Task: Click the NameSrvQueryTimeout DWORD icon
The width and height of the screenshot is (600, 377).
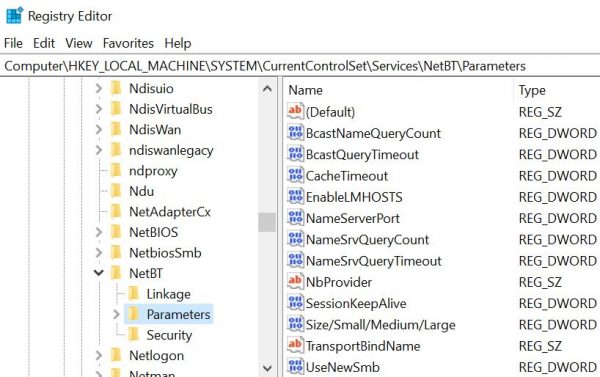Action: click(x=295, y=261)
